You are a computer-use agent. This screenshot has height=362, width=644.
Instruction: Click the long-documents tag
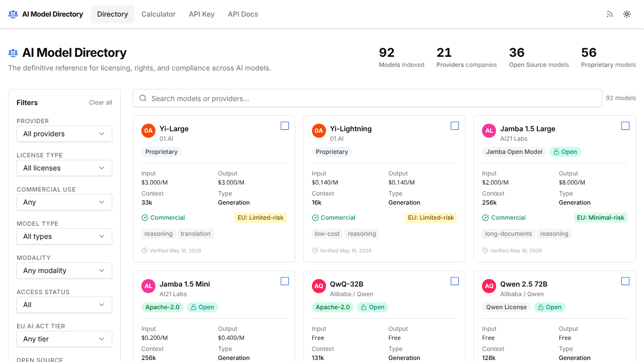point(509,234)
